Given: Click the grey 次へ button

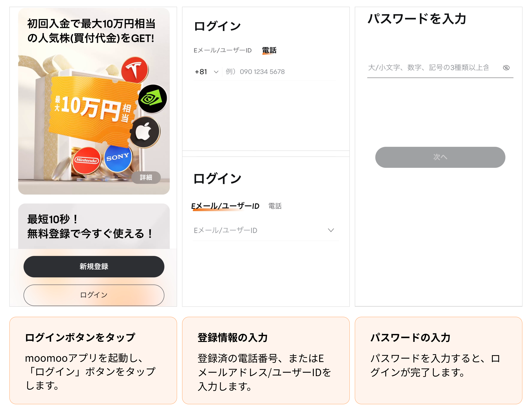Looking at the screenshot, I should [x=440, y=157].
